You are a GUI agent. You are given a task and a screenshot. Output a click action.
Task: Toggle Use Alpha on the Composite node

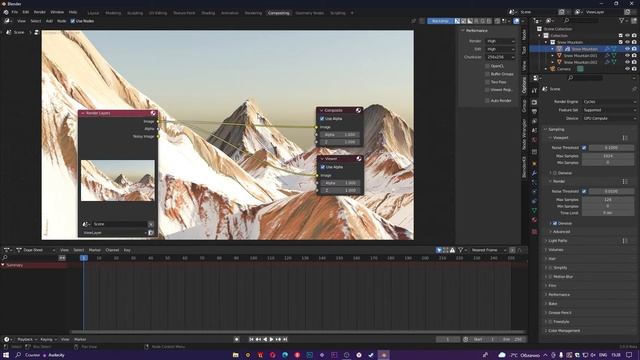point(322,119)
